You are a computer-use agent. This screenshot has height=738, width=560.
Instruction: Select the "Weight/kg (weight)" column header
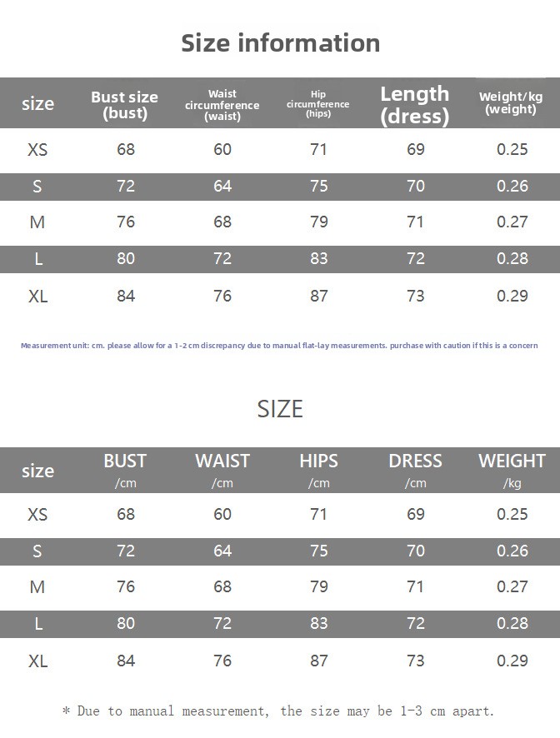[x=511, y=103]
